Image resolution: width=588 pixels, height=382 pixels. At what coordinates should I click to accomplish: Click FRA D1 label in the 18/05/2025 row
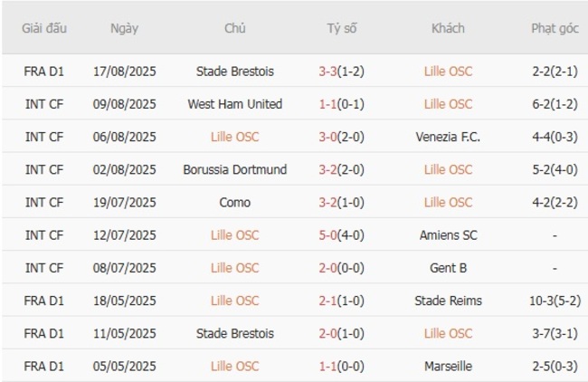pos(43,301)
